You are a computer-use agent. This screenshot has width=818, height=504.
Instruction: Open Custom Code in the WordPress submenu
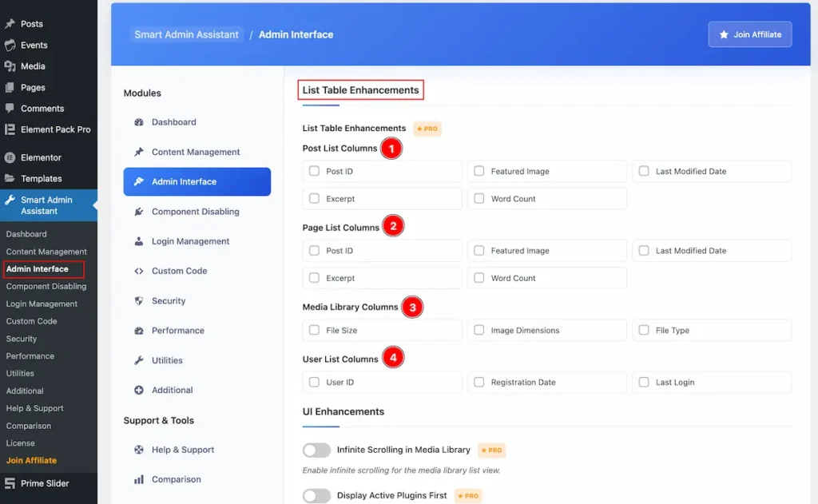pos(31,321)
